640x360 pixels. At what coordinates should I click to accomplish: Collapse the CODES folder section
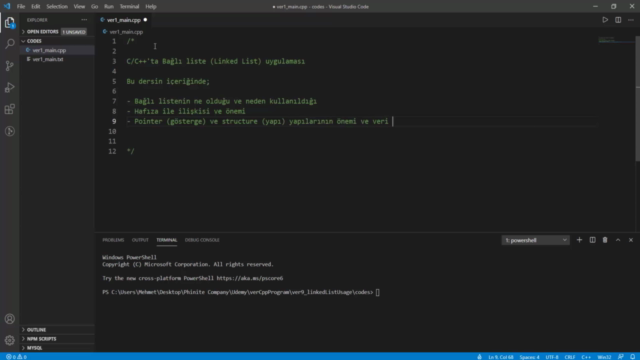click(x=34, y=41)
